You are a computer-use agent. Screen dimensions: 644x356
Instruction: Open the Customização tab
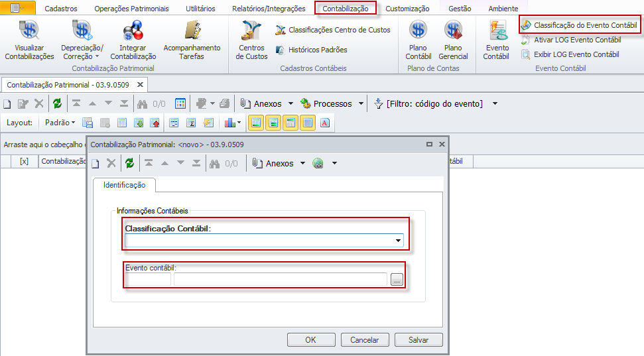(x=407, y=9)
